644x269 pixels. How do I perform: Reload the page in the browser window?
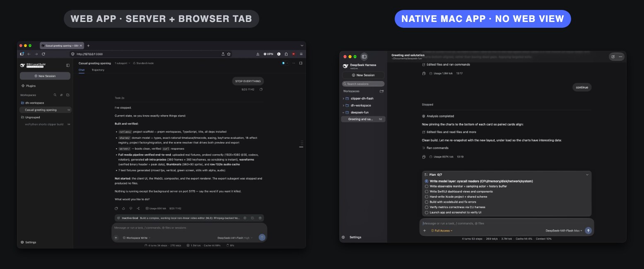(43, 54)
